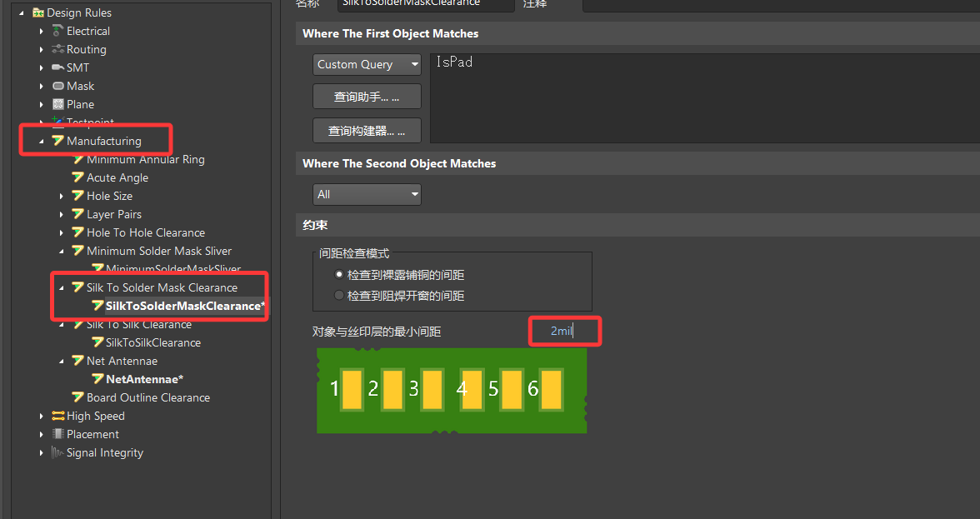Click the SMT category icon
The image size is (980, 519).
coord(58,67)
